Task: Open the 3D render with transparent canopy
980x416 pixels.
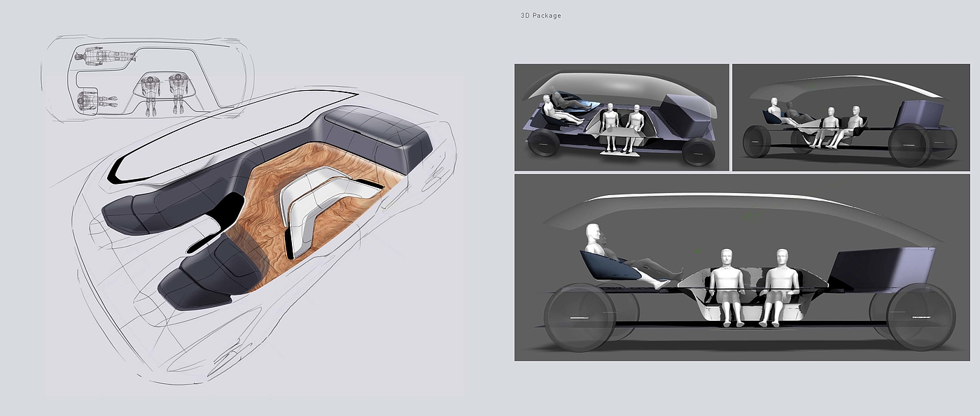Action: (x=622, y=117)
